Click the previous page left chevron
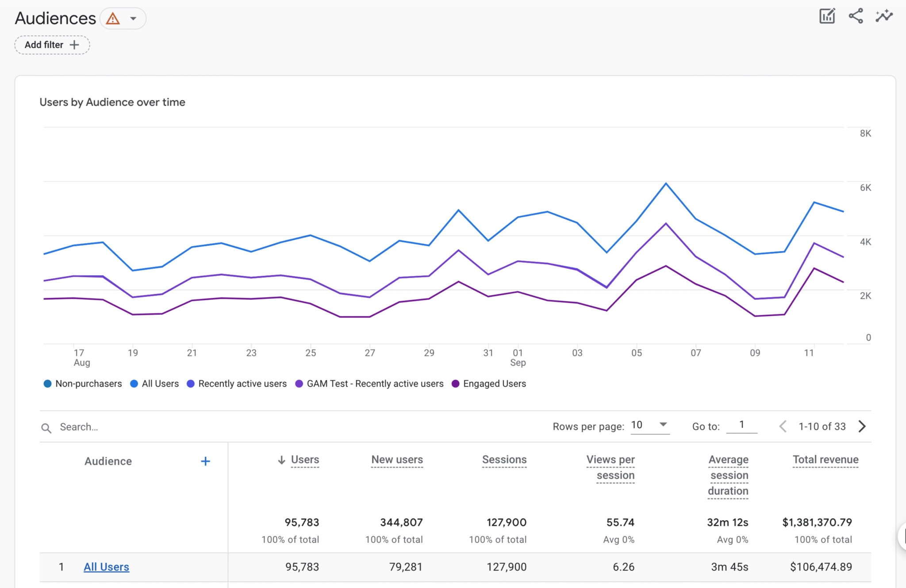Screen dimensions: 906x588 point(783,426)
